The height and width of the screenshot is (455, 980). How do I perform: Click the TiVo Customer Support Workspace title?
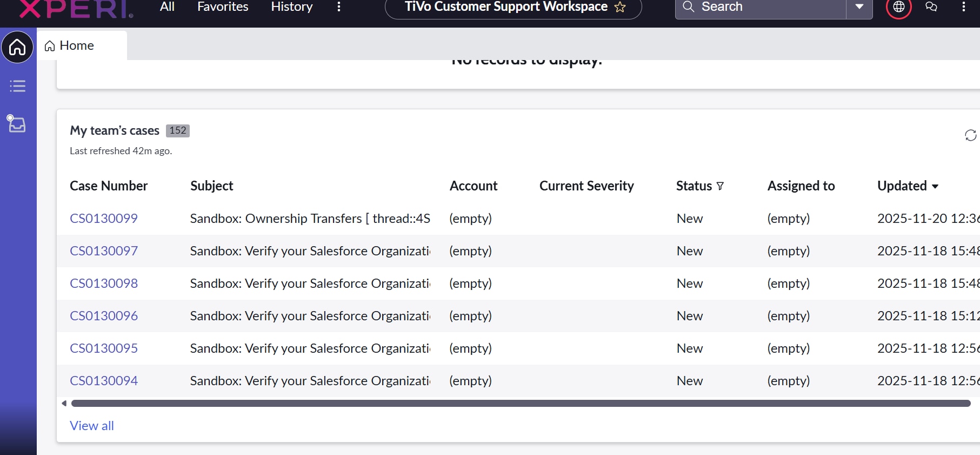click(506, 7)
